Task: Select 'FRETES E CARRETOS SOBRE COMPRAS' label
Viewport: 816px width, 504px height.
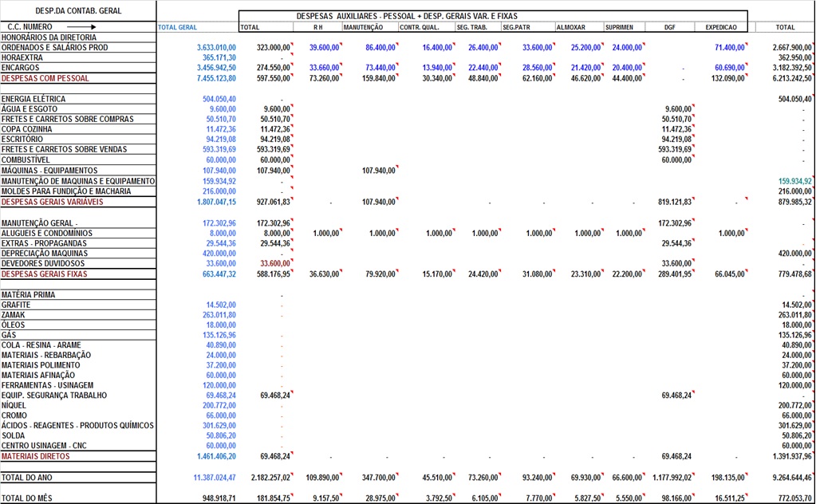Action: 68,119
